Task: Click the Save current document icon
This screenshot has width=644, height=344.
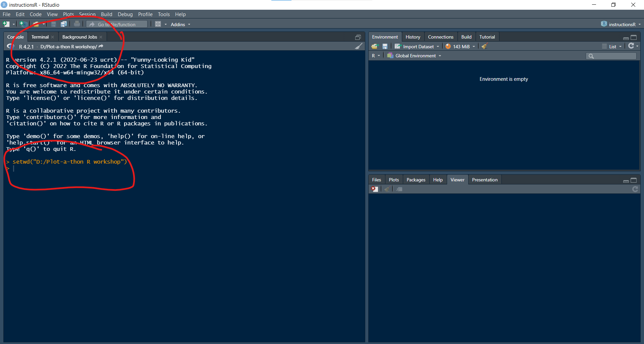Action: (x=53, y=24)
